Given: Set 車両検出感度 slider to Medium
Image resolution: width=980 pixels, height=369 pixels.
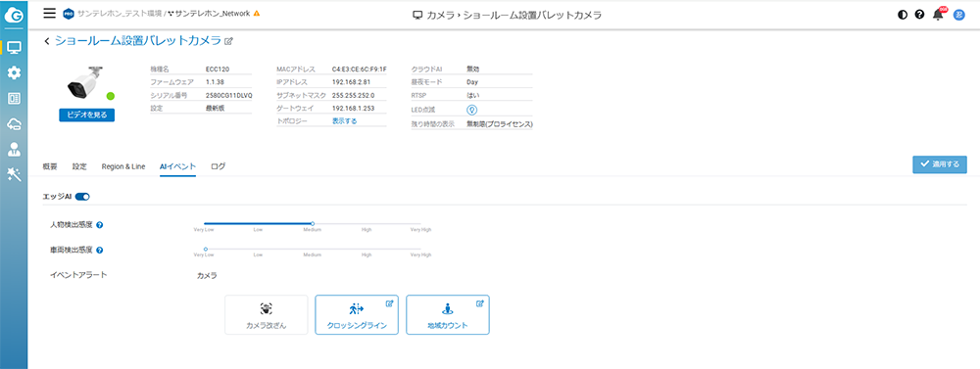Looking at the screenshot, I should pos(313,250).
